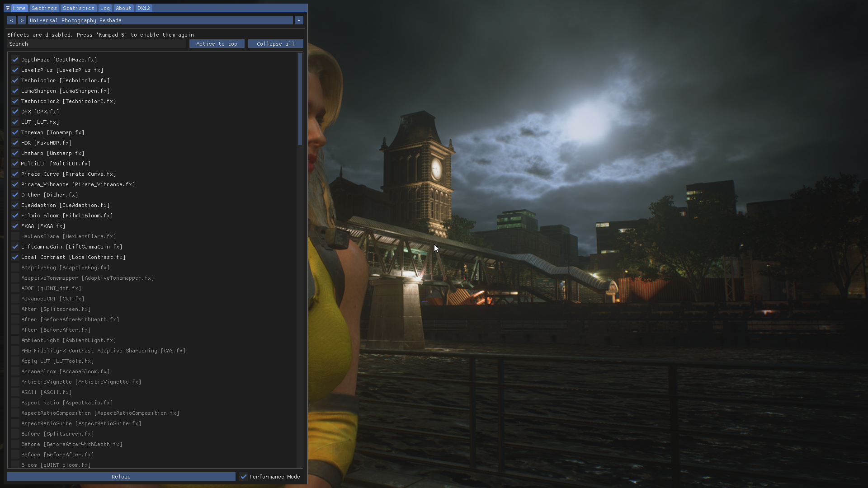Viewport: 868px width, 488px height.
Task: Disable the Local Contrast checkbox
Action: coord(15,257)
